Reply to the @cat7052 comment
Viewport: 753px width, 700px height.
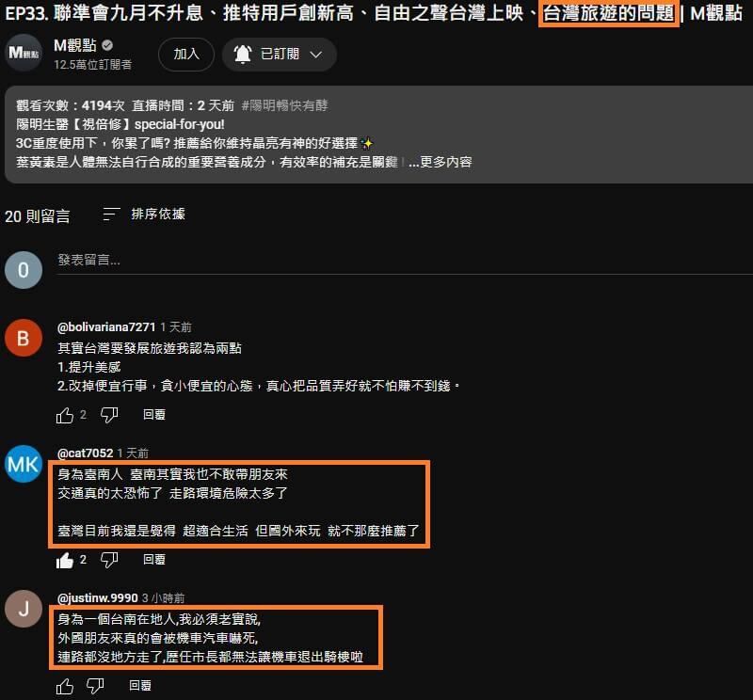coord(154,559)
